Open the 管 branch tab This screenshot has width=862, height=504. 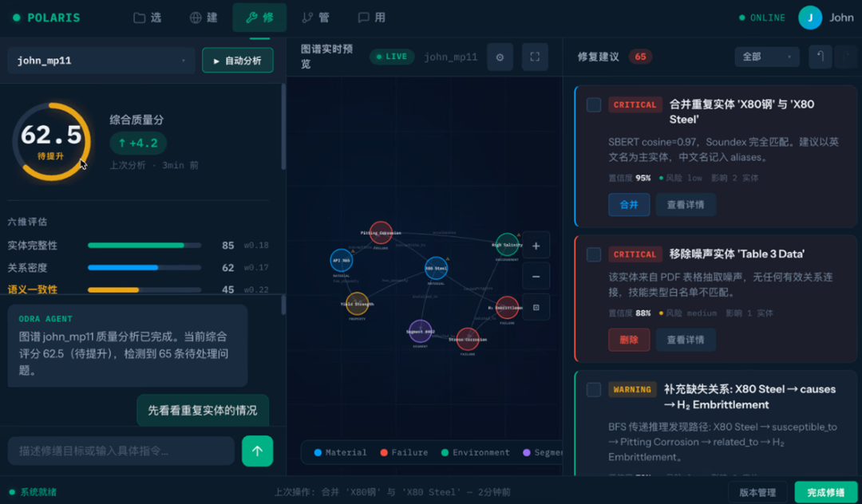316,18
